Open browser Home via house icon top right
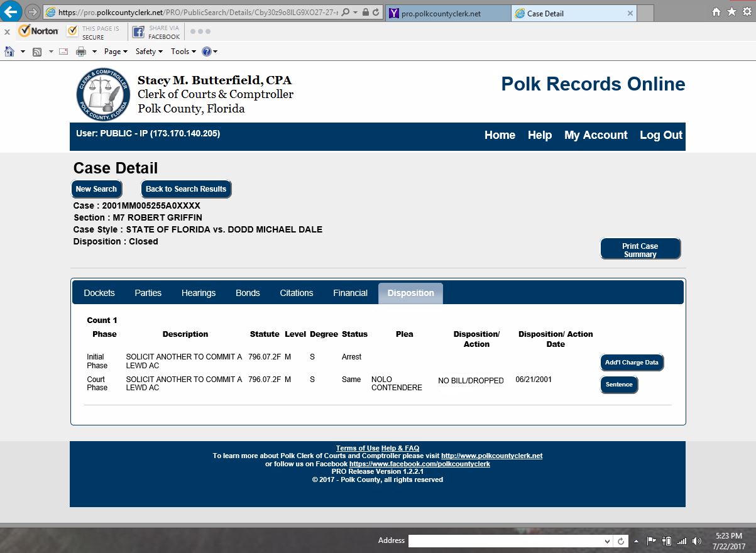This screenshot has width=756, height=553. pyautogui.click(x=716, y=12)
